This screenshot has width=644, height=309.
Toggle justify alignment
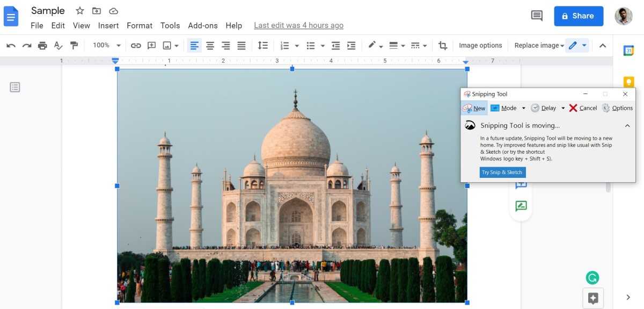[x=241, y=46]
